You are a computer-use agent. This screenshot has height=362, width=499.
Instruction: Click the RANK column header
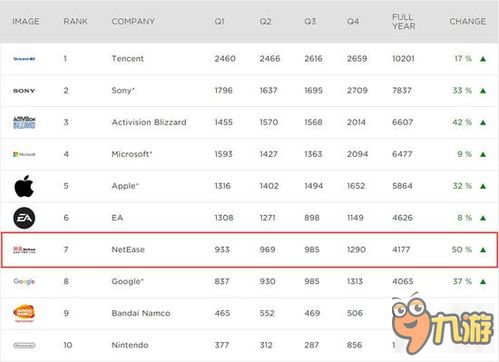pyautogui.click(x=75, y=21)
